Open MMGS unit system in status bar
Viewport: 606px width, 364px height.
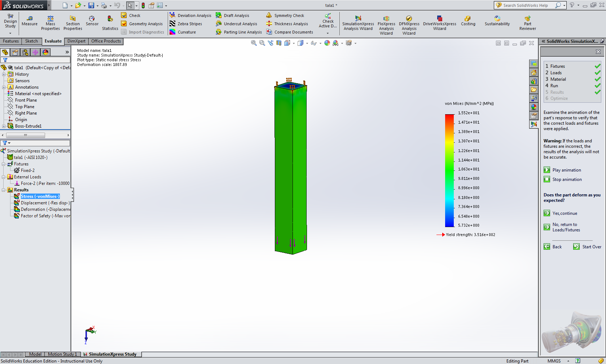554,361
